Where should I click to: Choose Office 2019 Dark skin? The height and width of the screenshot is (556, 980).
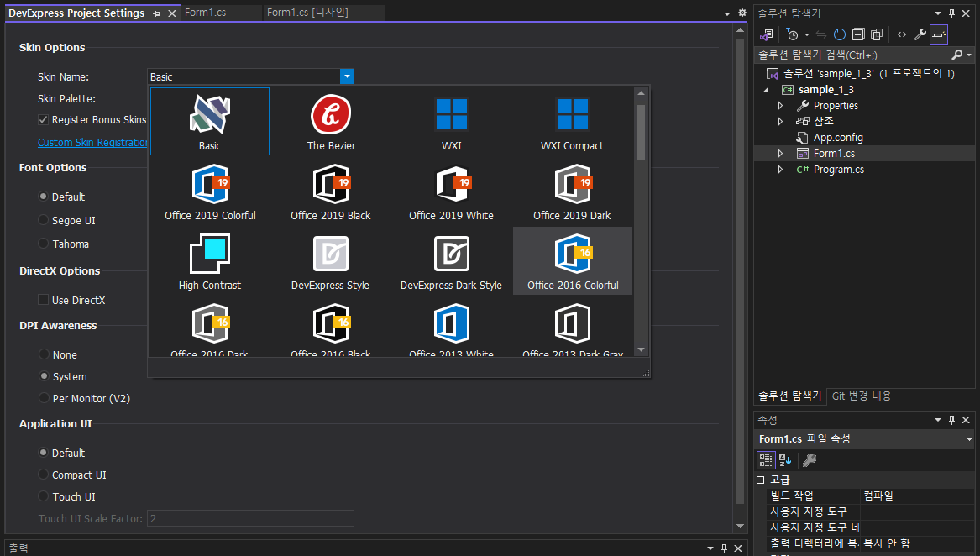pos(572,191)
